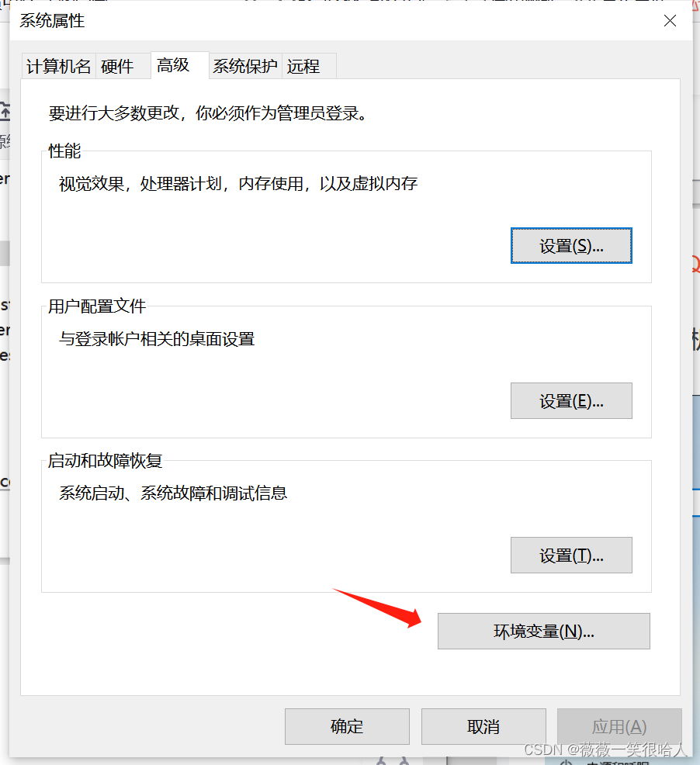Open performance settings via 设置(S) button
700x765 pixels.
(571, 245)
